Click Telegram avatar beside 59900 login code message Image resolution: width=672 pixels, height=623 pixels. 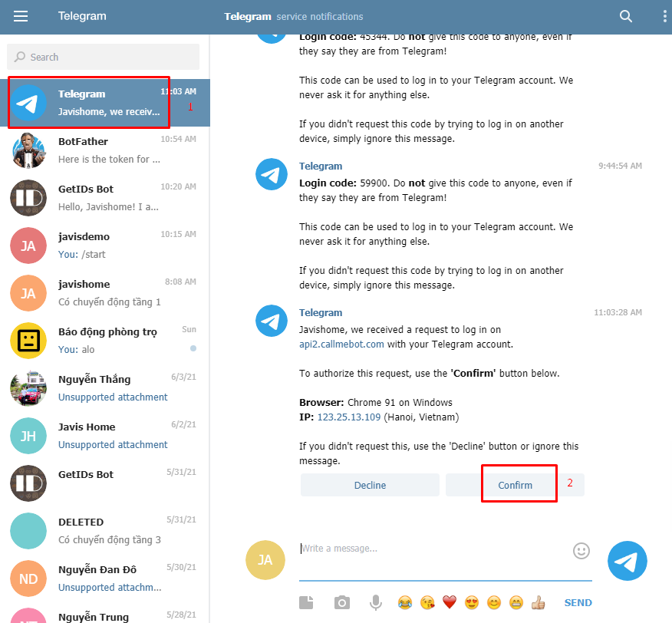coord(272,174)
